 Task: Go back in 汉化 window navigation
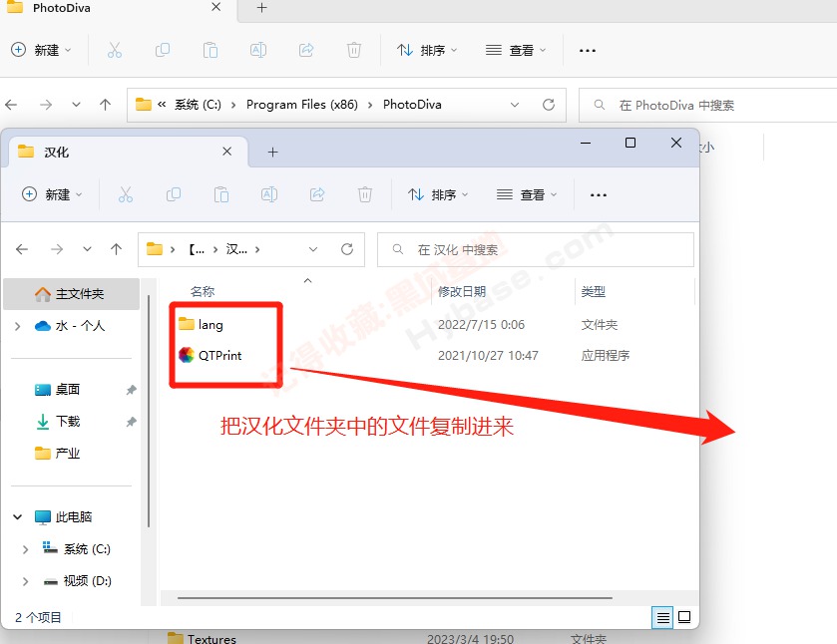[x=22, y=249]
